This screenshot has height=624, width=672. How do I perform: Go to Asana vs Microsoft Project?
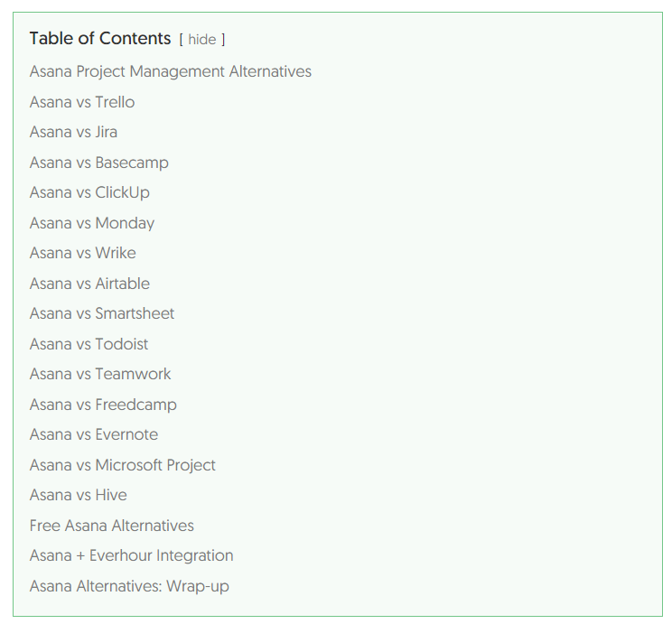[123, 465]
